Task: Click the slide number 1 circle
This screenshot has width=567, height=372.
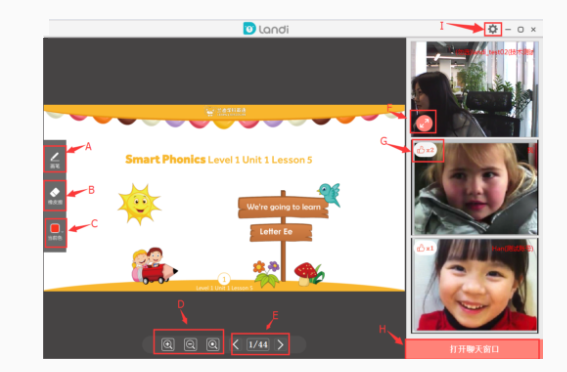Action: [x=224, y=279]
